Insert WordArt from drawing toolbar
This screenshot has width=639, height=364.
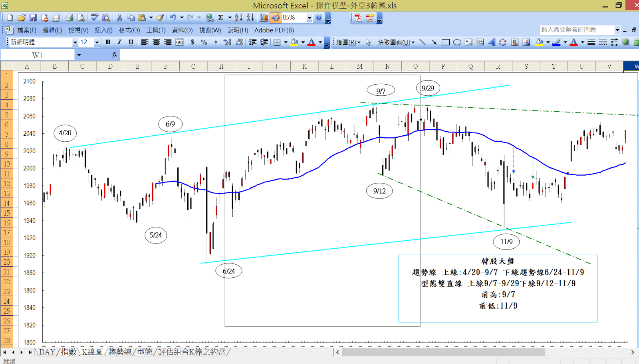[x=492, y=42]
